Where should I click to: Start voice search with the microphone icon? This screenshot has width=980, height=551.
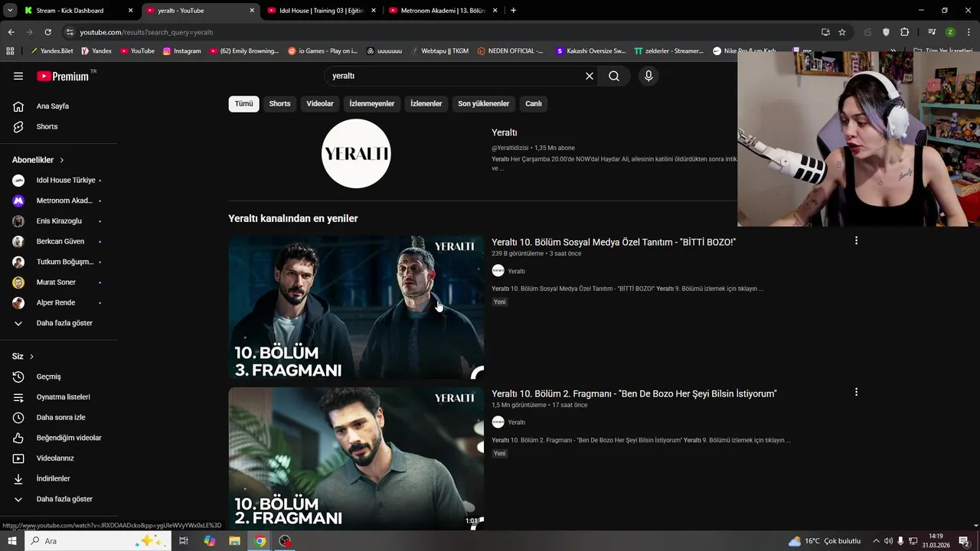(648, 76)
